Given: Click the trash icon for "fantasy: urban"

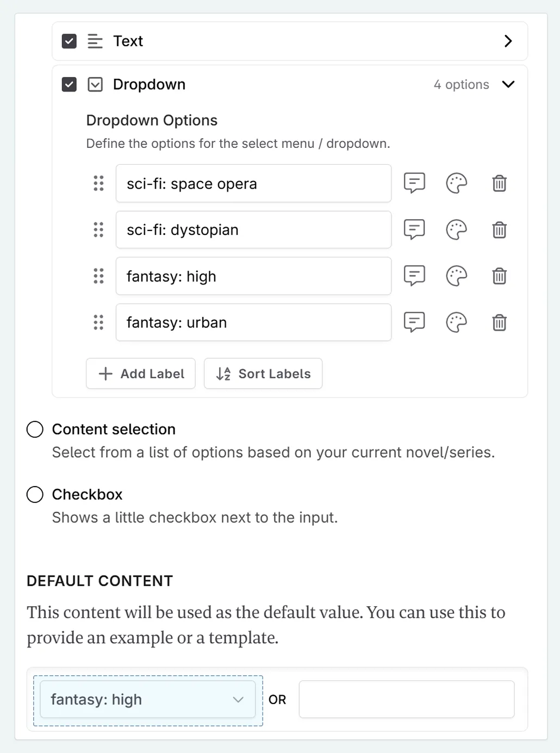Looking at the screenshot, I should (x=499, y=322).
